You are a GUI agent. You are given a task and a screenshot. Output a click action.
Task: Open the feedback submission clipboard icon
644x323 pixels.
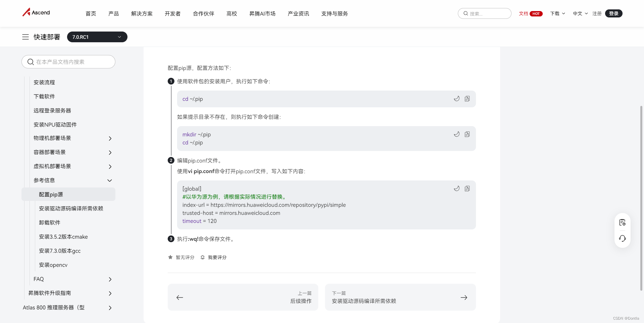tap(623, 222)
